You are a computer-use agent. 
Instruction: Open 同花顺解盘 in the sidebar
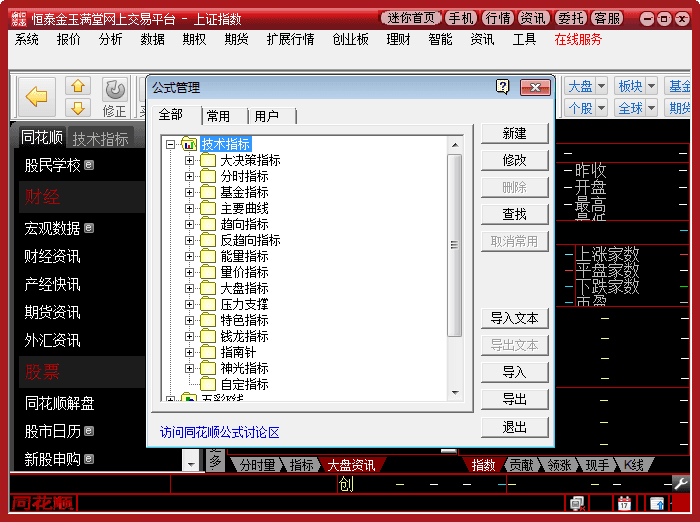tap(59, 403)
